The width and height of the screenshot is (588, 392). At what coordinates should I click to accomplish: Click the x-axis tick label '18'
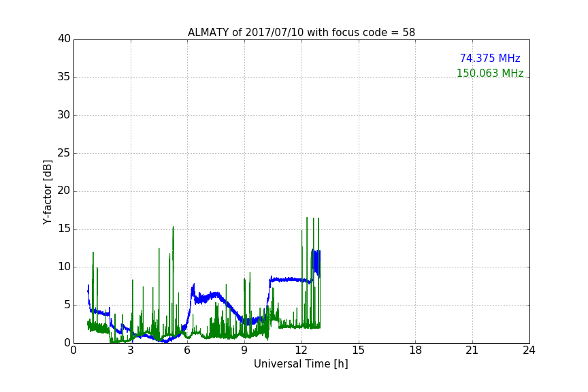pyautogui.click(x=416, y=350)
